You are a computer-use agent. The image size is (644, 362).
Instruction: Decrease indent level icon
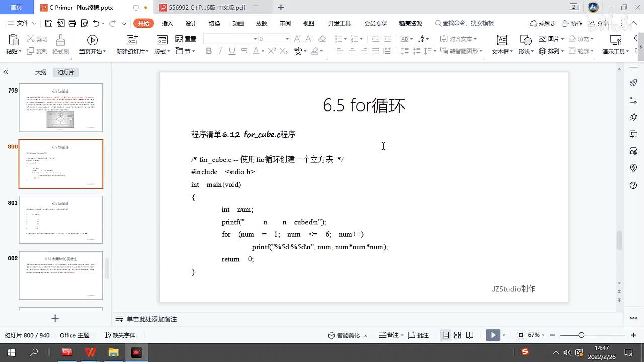[x=375, y=39]
